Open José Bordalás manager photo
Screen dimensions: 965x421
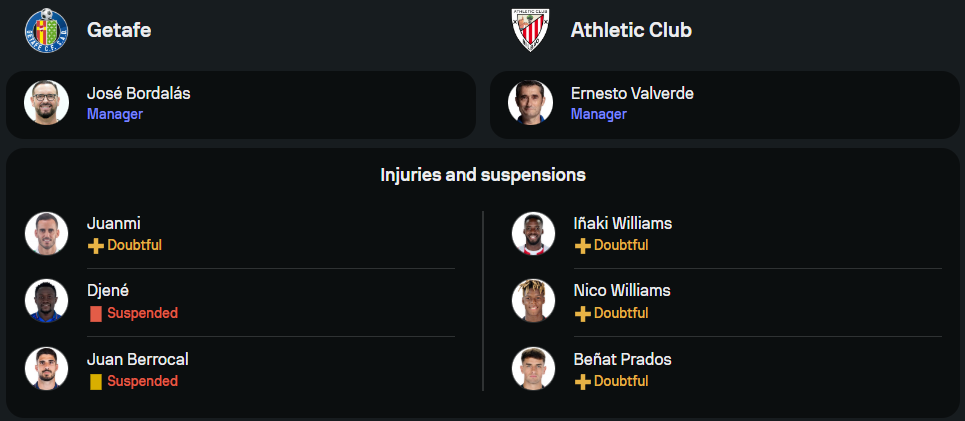(46, 103)
